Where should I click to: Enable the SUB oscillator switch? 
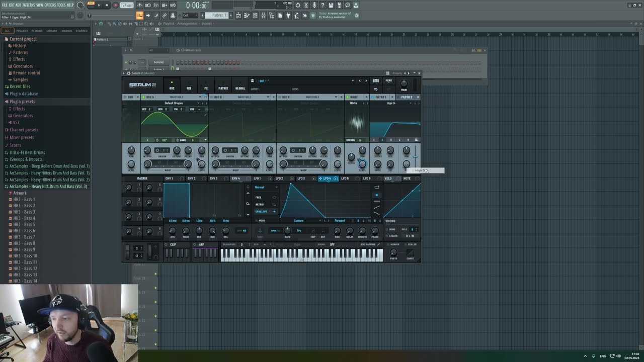[x=125, y=97]
